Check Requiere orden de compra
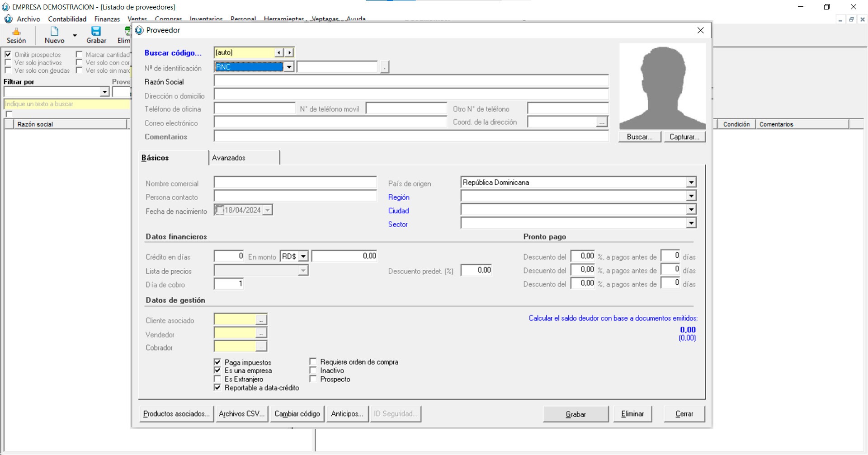 (x=313, y=362)
